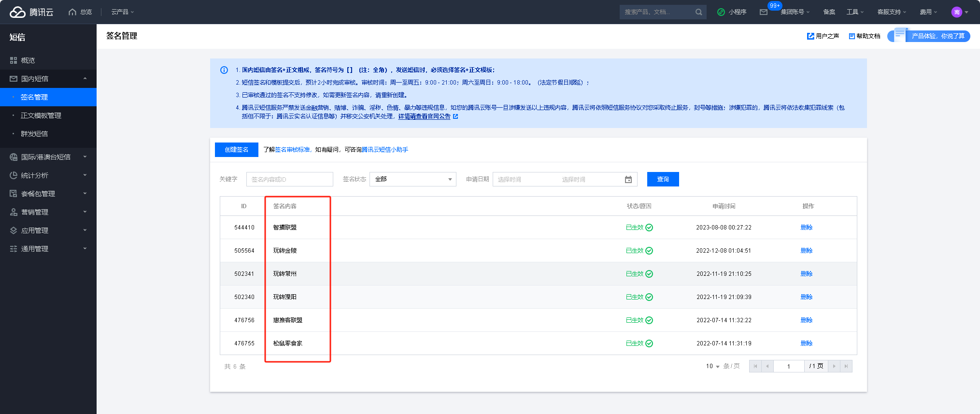Open the 小程序 icon link
The height and width of the screenshot is (414, 980).
732,12
